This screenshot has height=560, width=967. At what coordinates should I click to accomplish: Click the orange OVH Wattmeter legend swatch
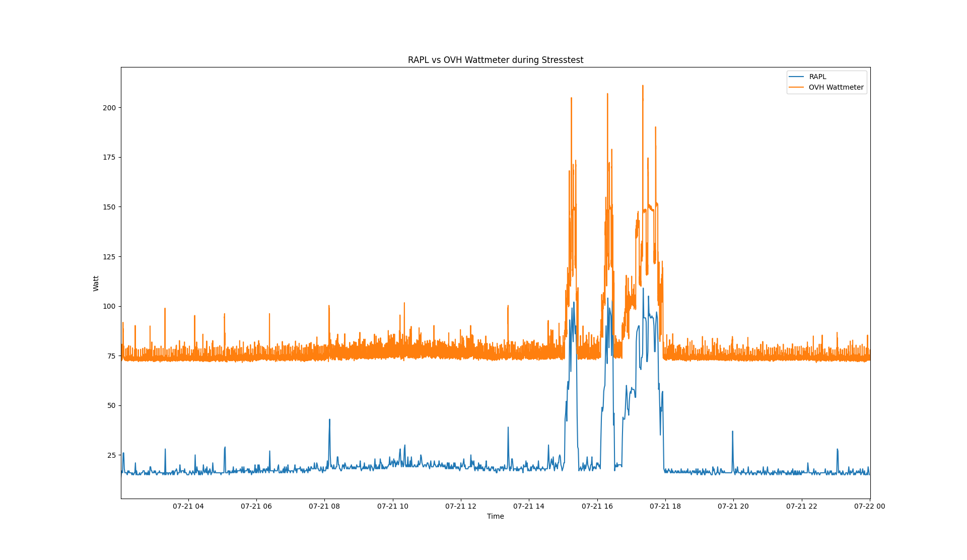796,87
